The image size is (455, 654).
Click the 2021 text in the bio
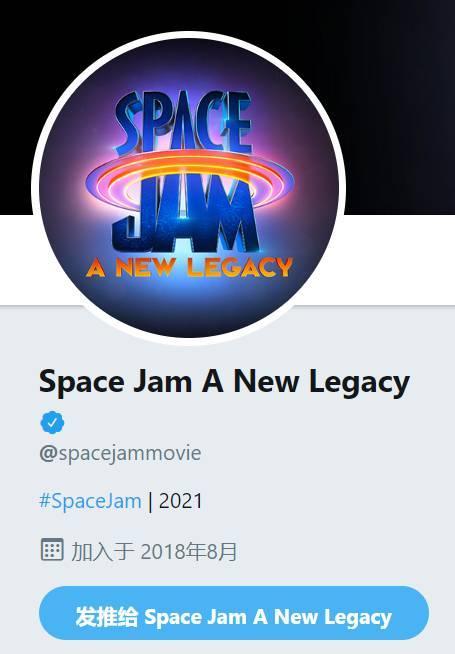point(181,501)
